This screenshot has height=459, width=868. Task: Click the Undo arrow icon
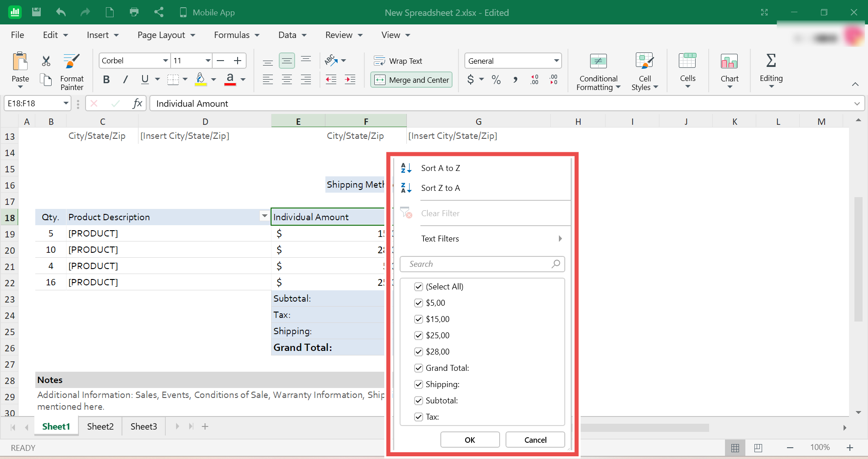(61, 12)
